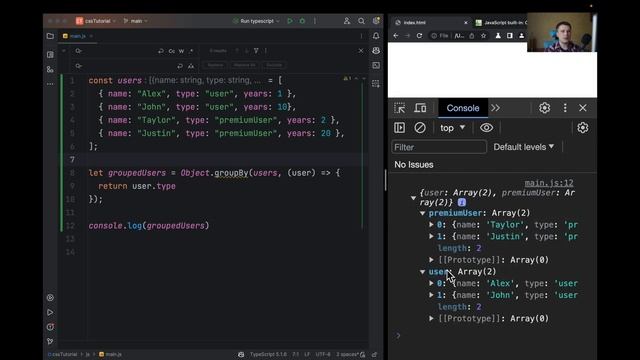Toggle the DevTools device toolbar
640x360 pixels.
click(420, 108)
